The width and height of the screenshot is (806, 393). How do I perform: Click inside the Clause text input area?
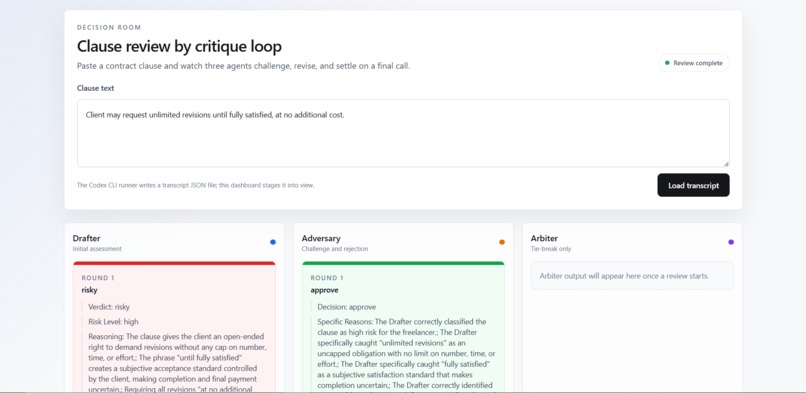[x=403, y=133]
